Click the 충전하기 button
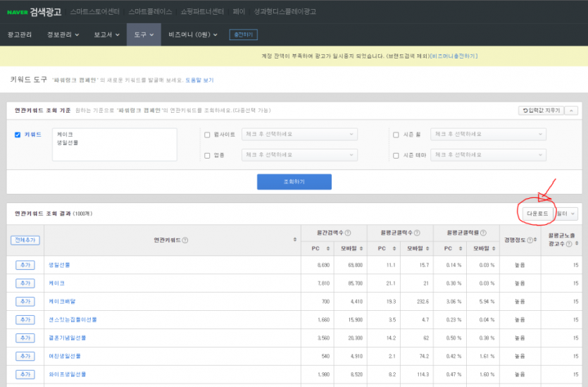This screenshot has height=387, width=588. click(x=244, y=35)
